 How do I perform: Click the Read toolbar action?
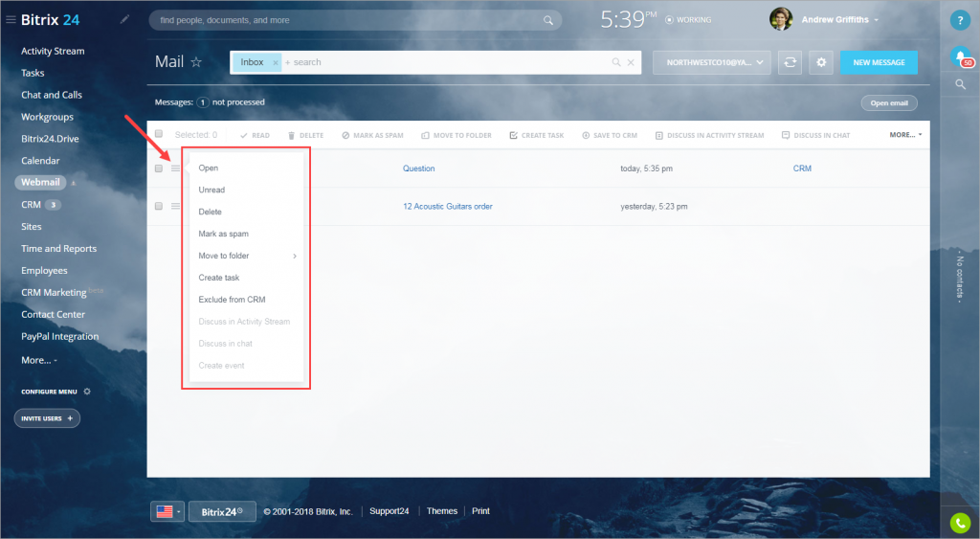pos(255,135)
